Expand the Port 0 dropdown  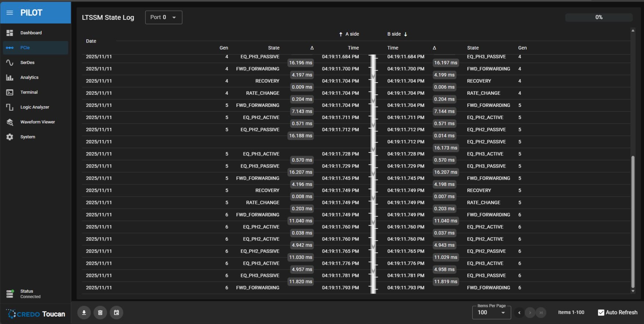(x=164, y=17)
